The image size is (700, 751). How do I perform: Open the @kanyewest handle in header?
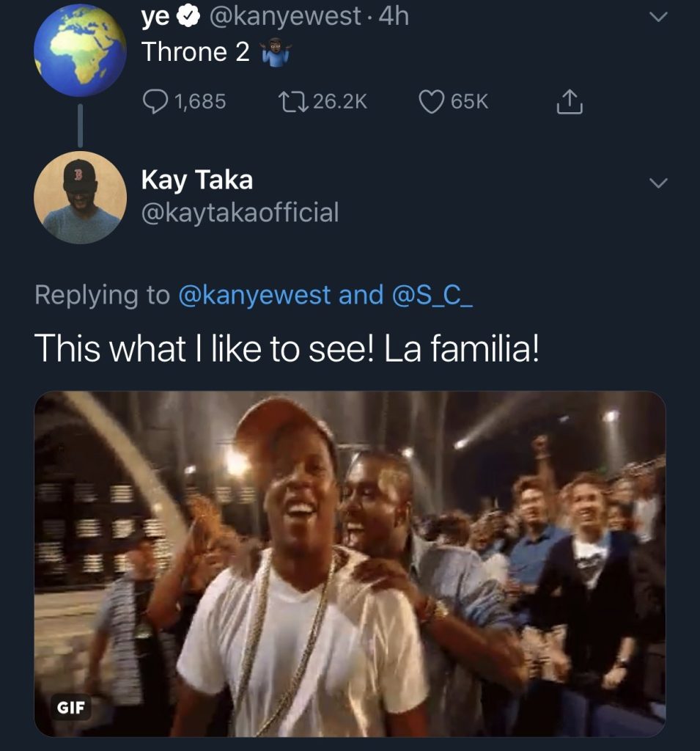[285, 17]
